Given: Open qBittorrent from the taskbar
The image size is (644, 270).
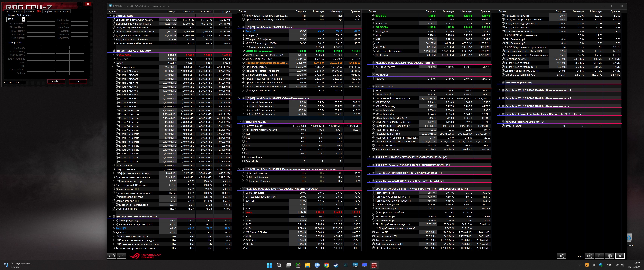Looking at the screenshot, I should click(x=317, y=265).
